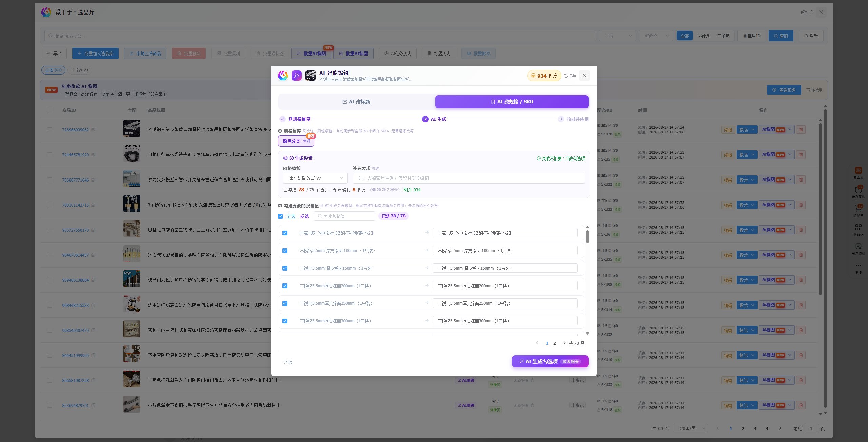Select the AI 改规格 / SKU tab
Image resolution: width=868 pixels, height=442 pixels.
point(512,102)
